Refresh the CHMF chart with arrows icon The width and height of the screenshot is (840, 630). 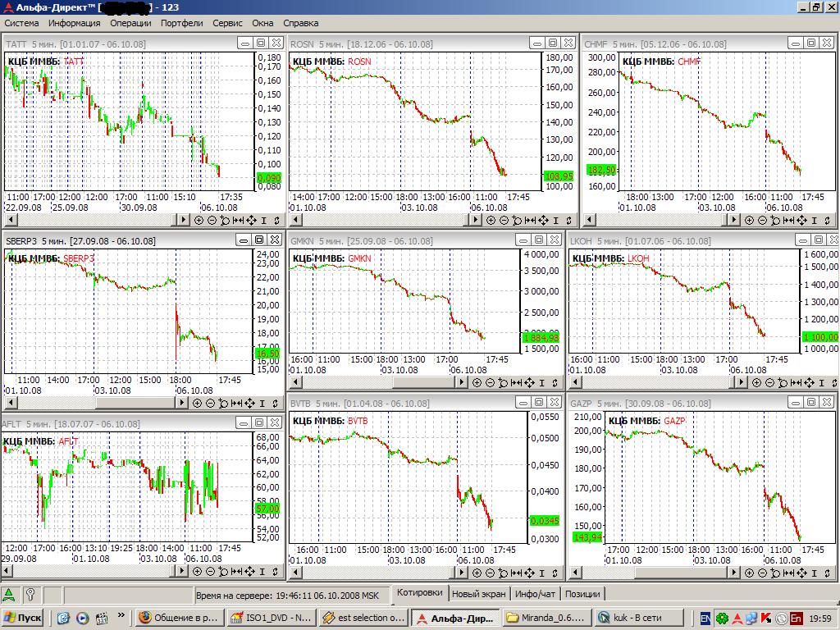pyautogui.click(x=827, y=220)
